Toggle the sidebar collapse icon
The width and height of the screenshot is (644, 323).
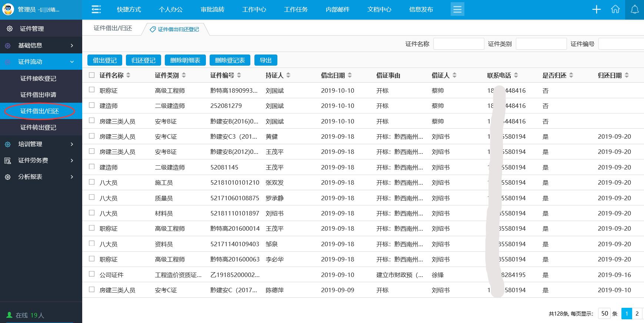pos(96,9)
